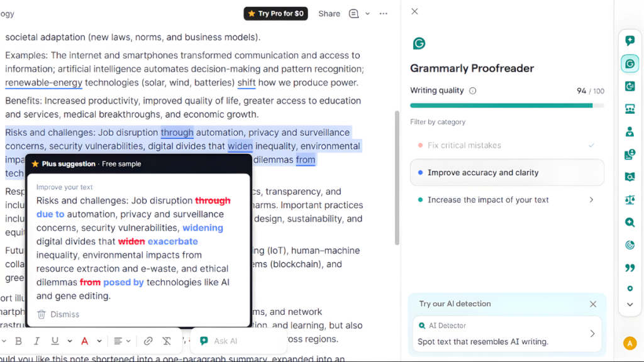Click underlined 'from' after dilemmas

pyautogui.click(x=306, y=160)
